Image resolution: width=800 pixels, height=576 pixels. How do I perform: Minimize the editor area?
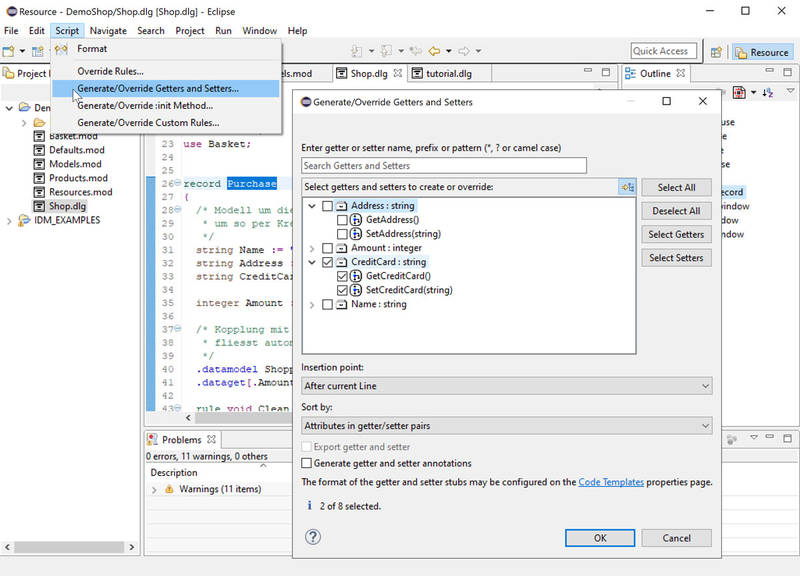coord(588,70)
